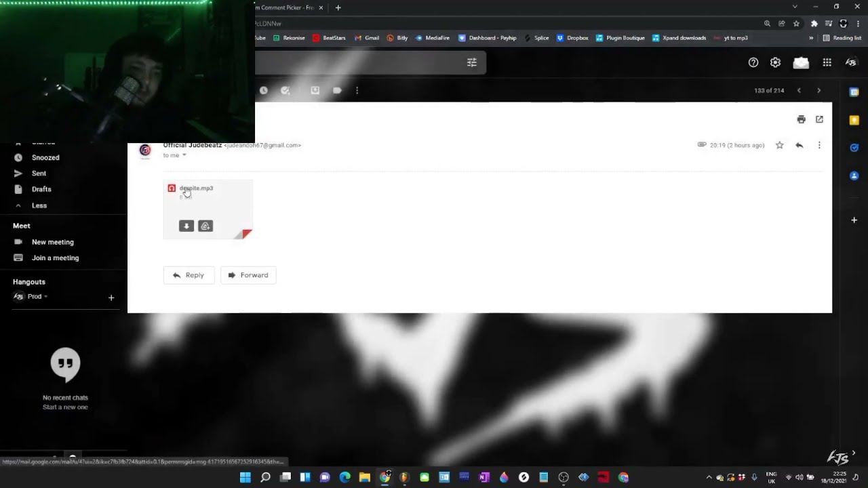Open the Gmail Support help icon

[753, 62]
